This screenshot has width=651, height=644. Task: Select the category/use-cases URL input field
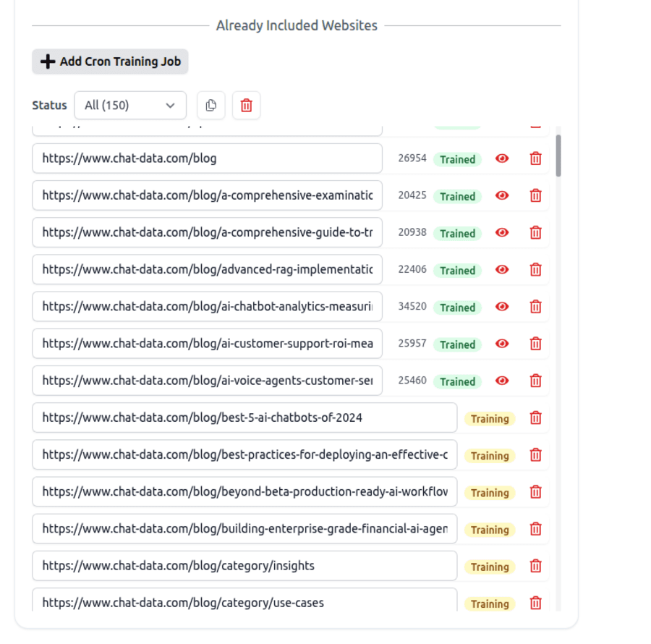coord(244,603)
